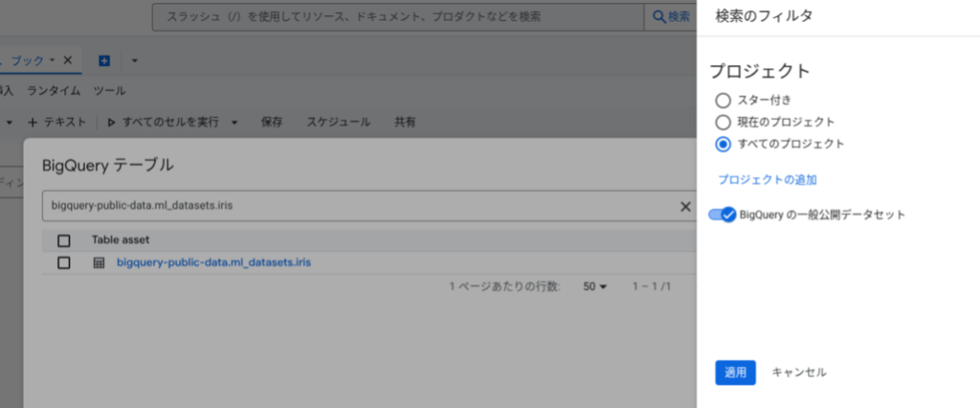980x408 pixels.
Task: Click the 1 – 1/1 pagination text
Action: [x=651, y=286]
